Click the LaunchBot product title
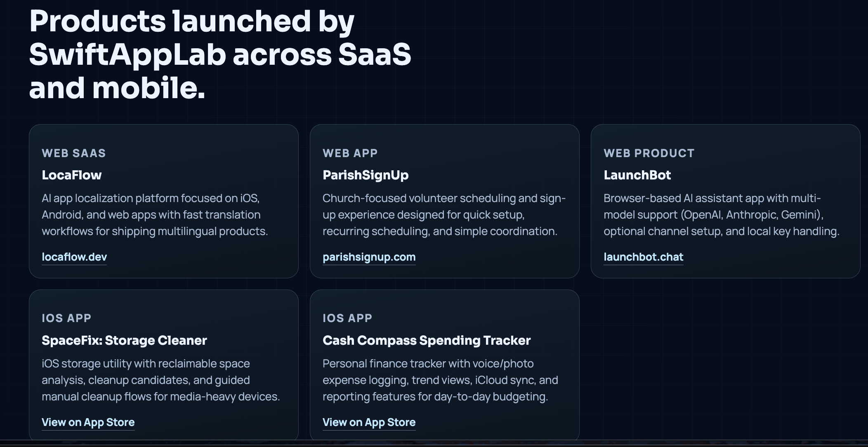868x447 pixels. coord(637,175)
